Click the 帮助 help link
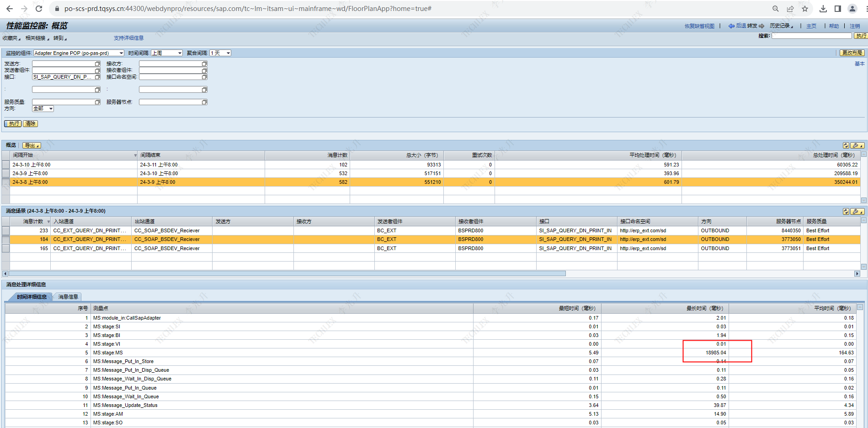Viewport: 868px width, 428px height. tap(834, 26)
